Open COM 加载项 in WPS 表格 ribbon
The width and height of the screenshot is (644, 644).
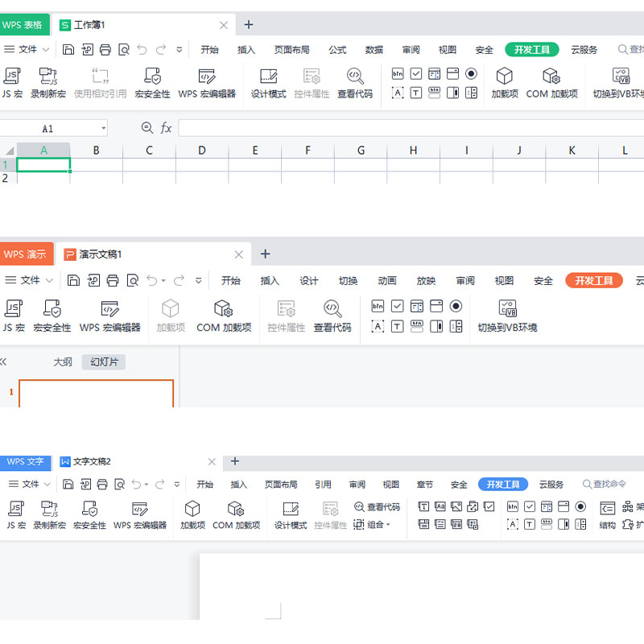[551, 83]
